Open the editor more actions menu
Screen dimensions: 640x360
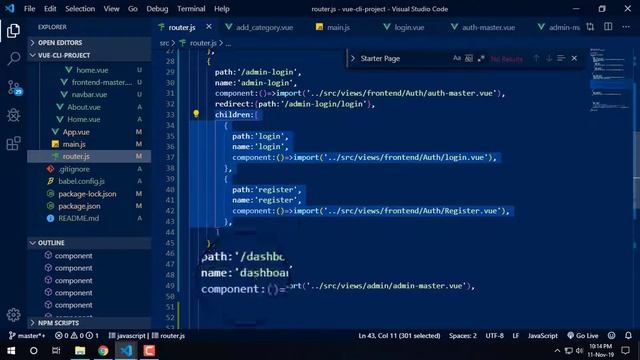[626, 27]
